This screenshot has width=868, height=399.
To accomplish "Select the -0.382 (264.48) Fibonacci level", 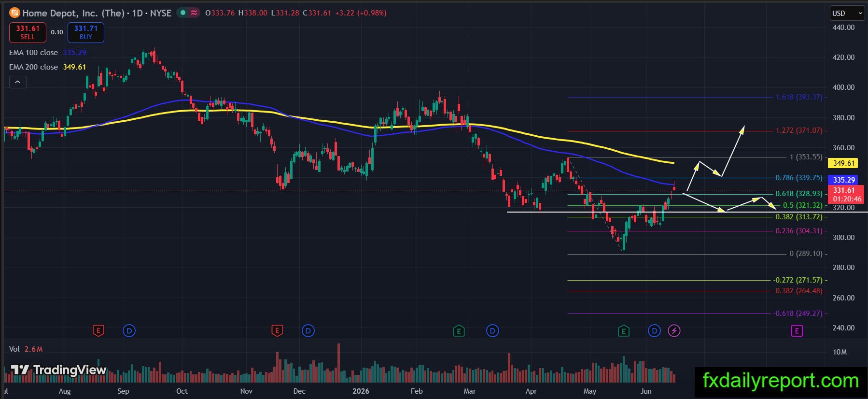I will click(798, 291).
